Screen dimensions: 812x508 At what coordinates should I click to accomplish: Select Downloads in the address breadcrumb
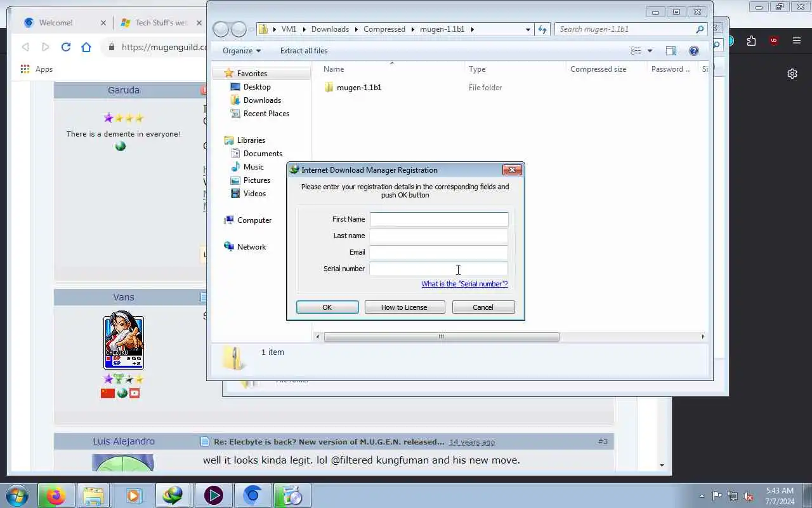(330, 29)
